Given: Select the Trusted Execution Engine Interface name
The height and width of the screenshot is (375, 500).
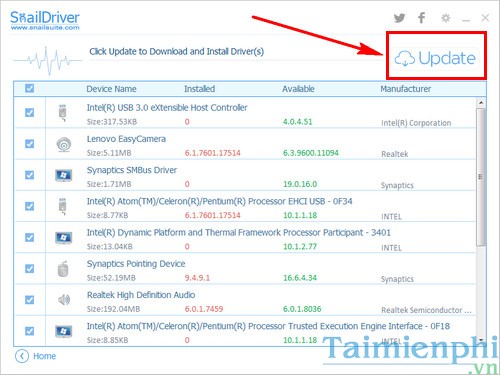Looking at the screenshot, I should (268, 326).
